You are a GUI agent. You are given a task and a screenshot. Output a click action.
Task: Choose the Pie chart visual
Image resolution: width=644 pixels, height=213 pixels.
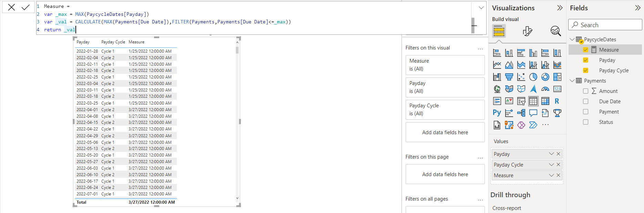point(533,77)
